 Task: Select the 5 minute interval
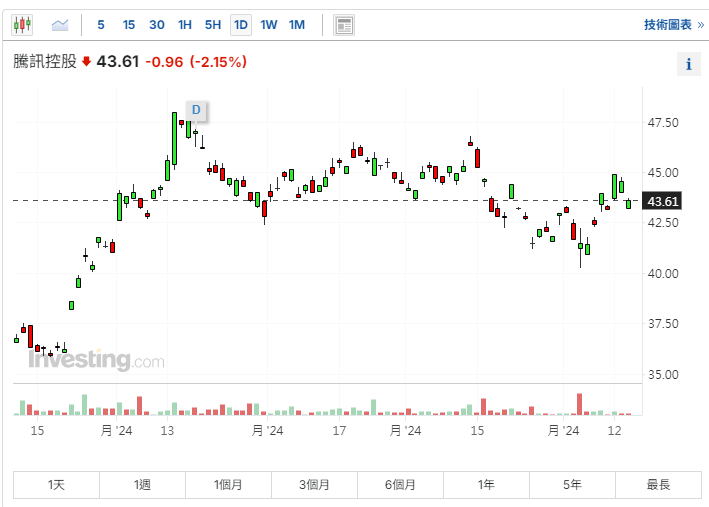[x=101, y=24]
